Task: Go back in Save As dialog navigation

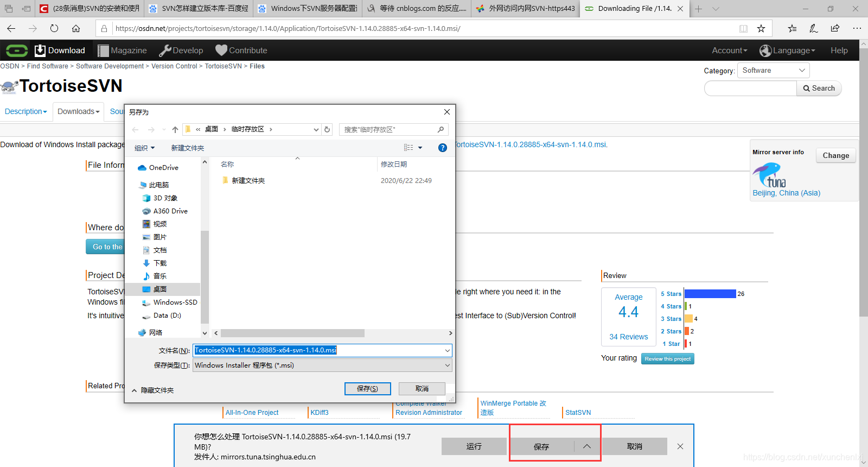Action: pyautogui.click(x=136, y=129)
